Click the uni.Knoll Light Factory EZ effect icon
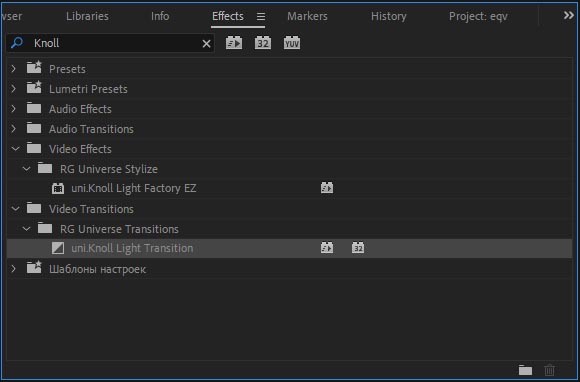The height and width of the screenshot is (382, 580). [x=58, y=188]
